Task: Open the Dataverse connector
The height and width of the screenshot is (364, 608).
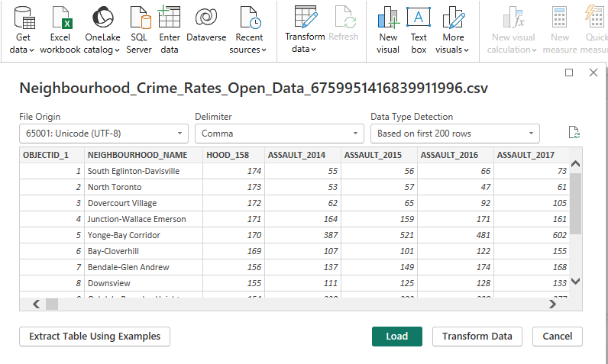Action: click(x=205, y=29)
